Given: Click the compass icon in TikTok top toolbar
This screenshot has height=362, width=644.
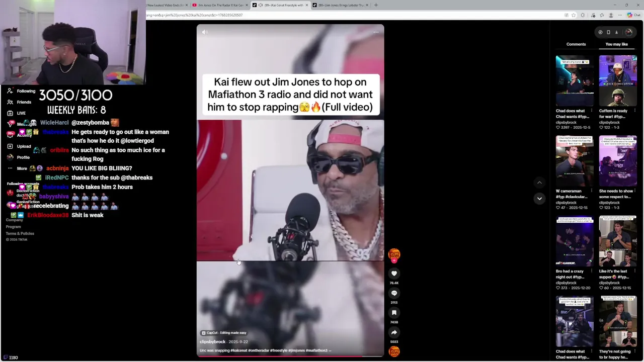Looking at the screenshot, I should (x=600, y=32).
